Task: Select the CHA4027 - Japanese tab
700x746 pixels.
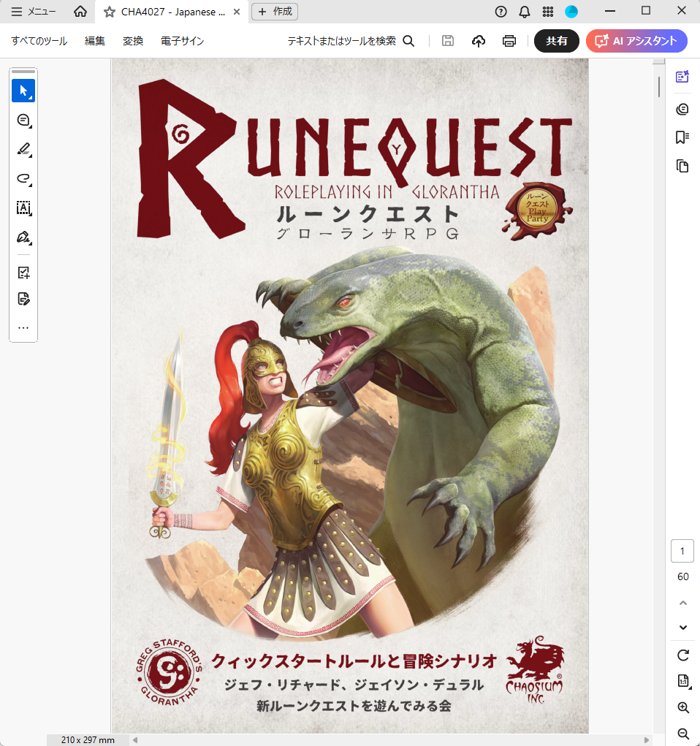Action: (173, 12)
